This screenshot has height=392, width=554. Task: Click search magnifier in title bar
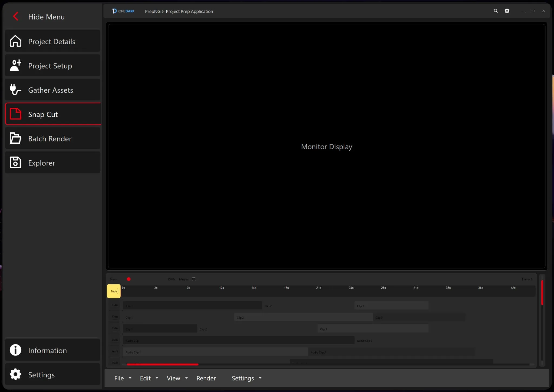click(x=496, y=11)
